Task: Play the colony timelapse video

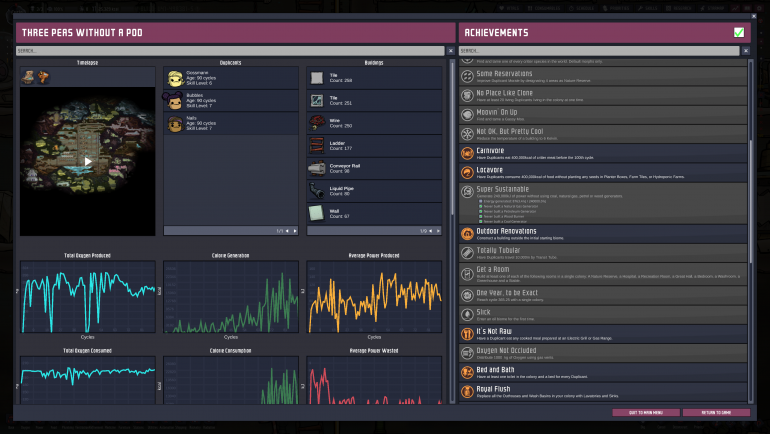Action: 88,160
